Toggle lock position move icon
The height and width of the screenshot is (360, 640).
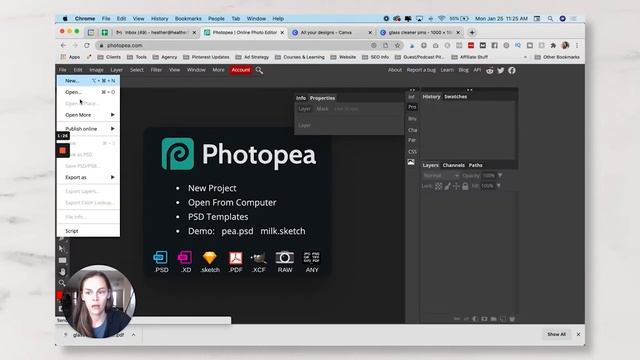pyautogui.click(x=456, y=186)
